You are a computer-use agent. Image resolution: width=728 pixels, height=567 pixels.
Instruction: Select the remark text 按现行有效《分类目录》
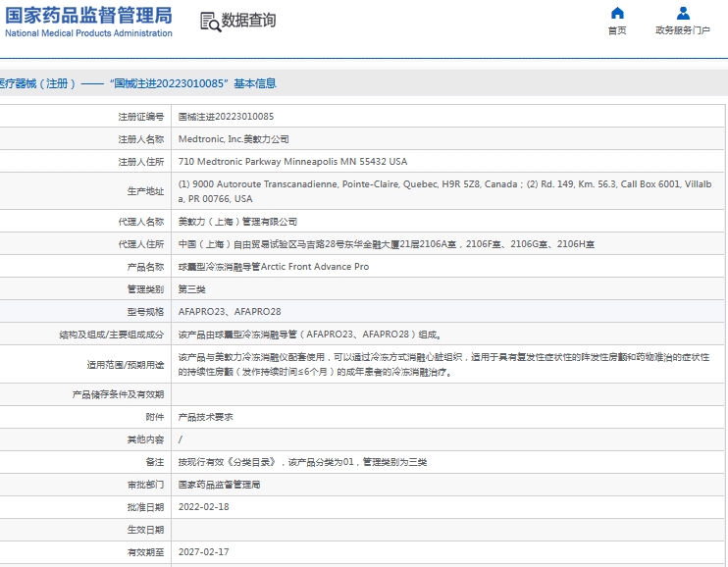click(x=302, y=462)
